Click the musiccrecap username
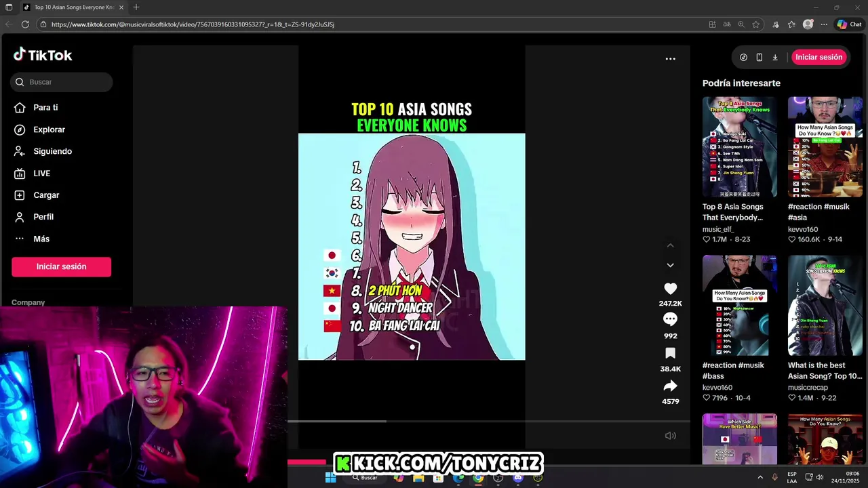 (x=808, y=388)
